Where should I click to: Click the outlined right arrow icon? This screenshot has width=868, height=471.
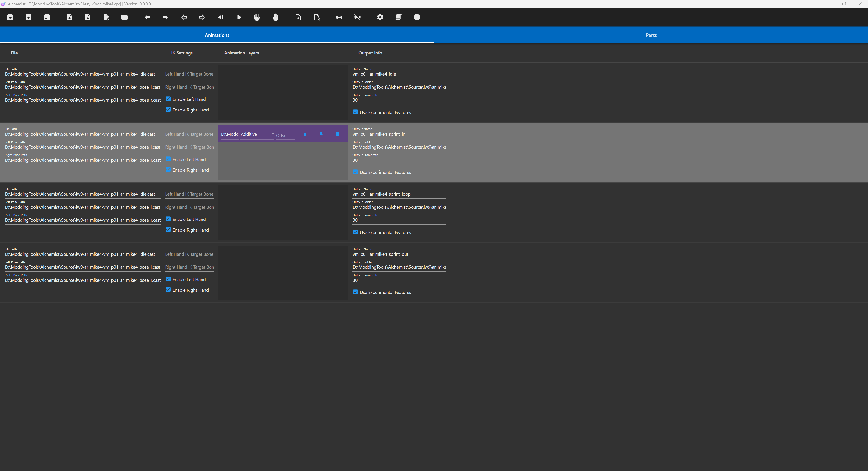(x=202, y=17)
